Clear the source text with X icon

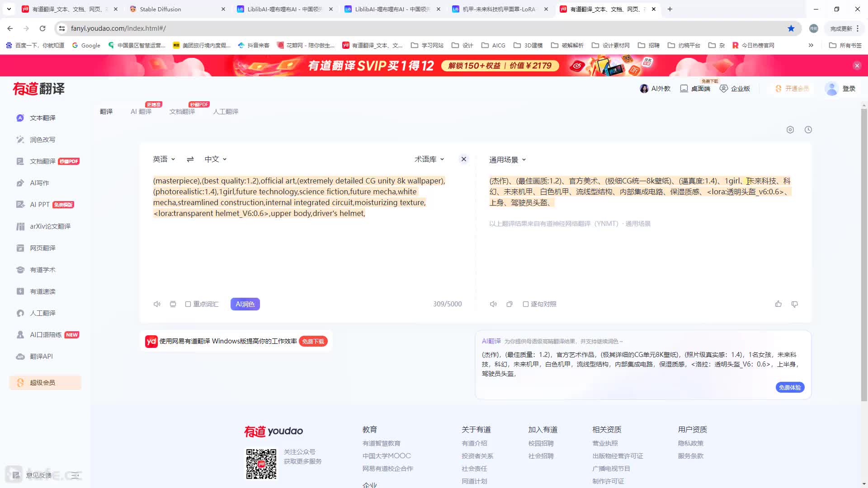(x=464, y=159)
